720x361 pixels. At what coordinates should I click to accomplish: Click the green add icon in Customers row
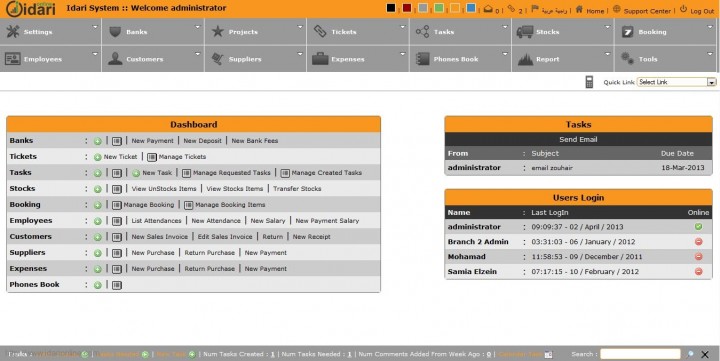pos(97,237)
